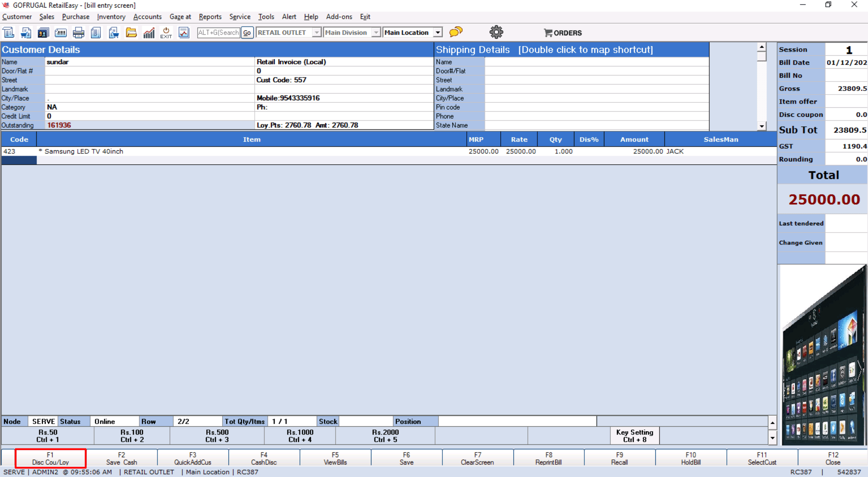This screenshot has width=868, height=477.
Task: Click the Rs.100 quick tender button
Action: tap(132, 436)
